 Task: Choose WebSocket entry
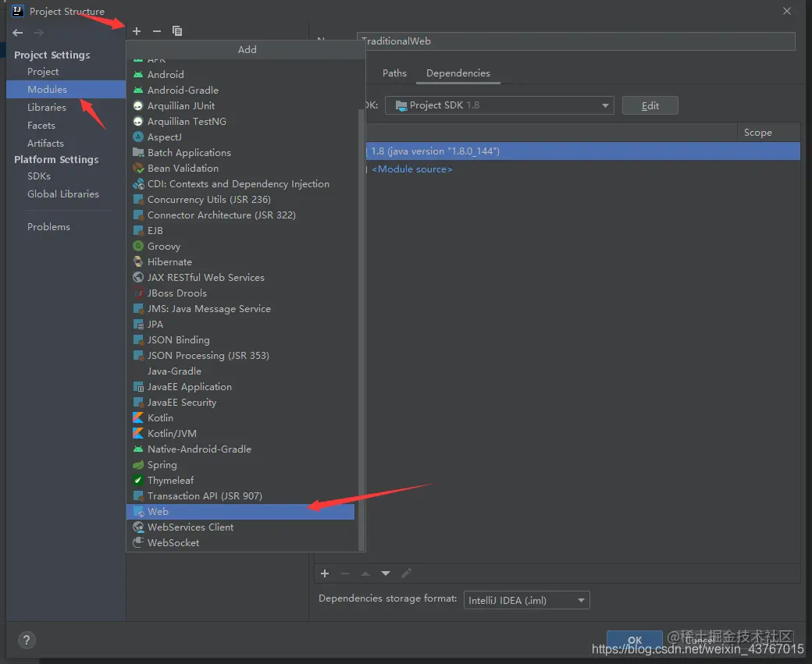coord(240,543)
